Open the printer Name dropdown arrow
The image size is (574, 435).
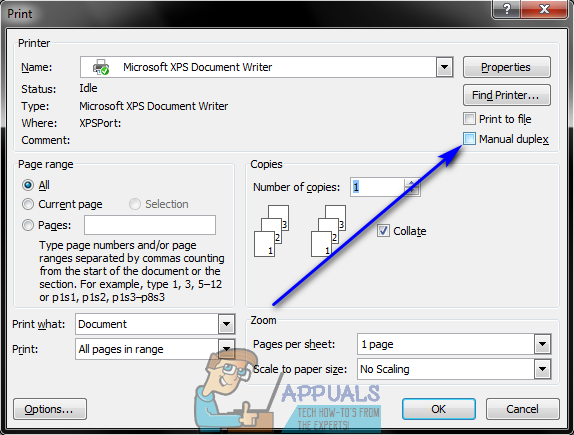[444, 67]
